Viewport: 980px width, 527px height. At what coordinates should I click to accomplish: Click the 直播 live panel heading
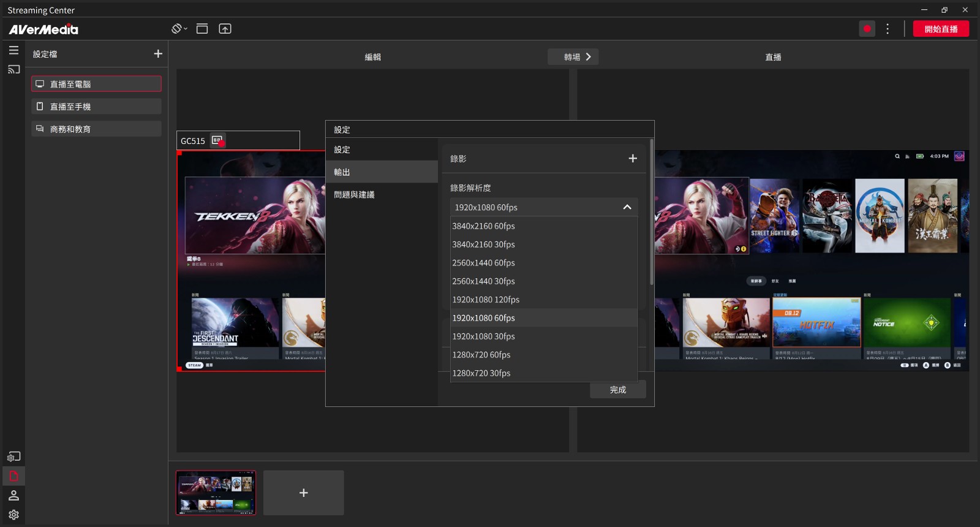click(774, 57)
